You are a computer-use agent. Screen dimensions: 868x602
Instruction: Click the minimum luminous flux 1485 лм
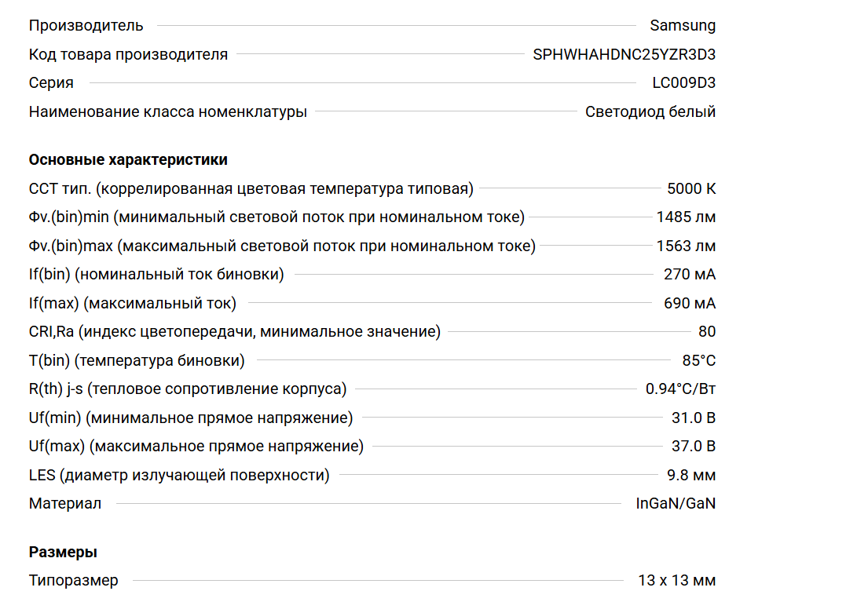[686, 217]
